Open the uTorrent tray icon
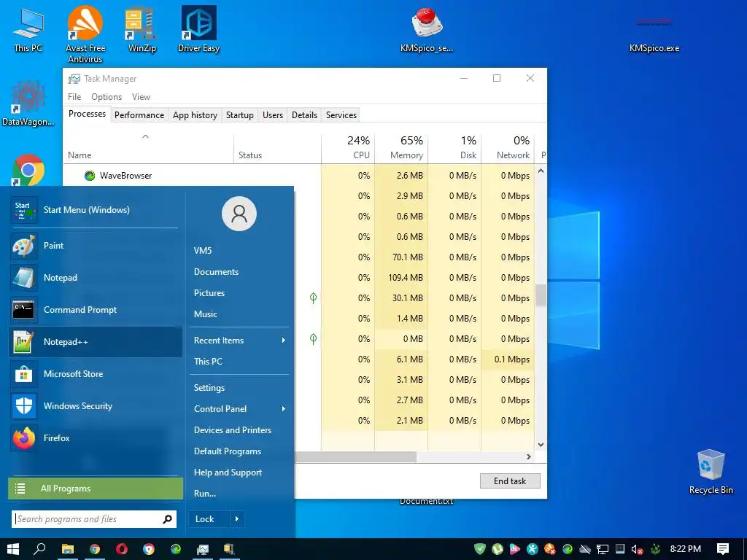The width and height of the screenshot is (747, 560). click(x=498, y=549)
